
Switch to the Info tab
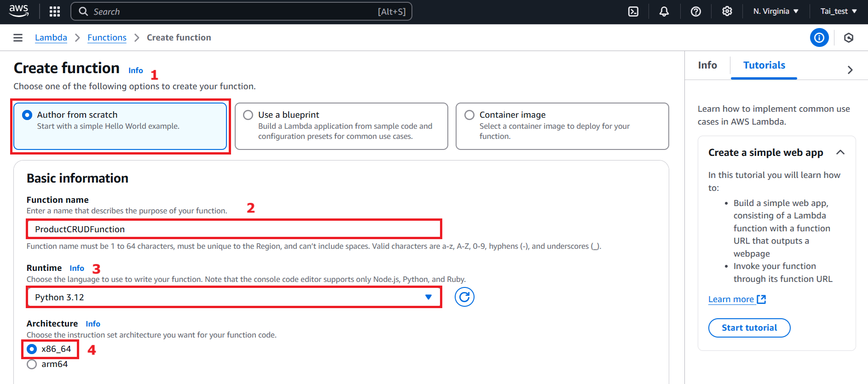[x=707, y=65]
